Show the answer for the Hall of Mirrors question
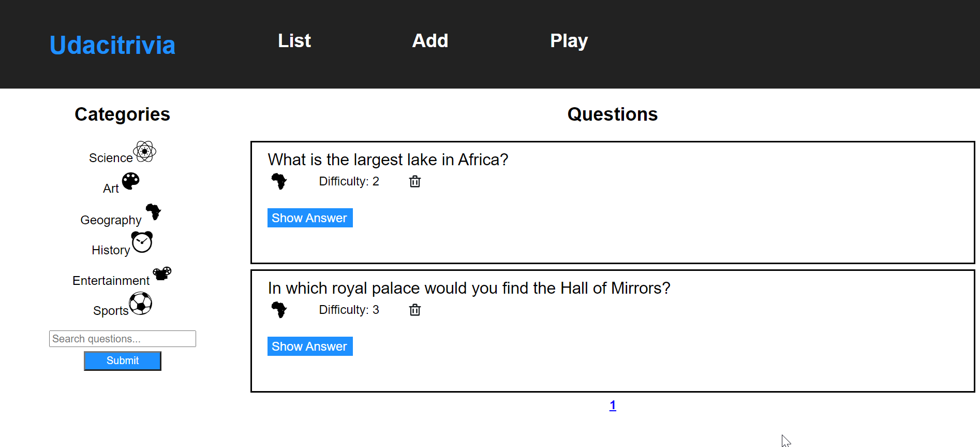The height and width of the screenshot is (447, 980). [310, 347]
